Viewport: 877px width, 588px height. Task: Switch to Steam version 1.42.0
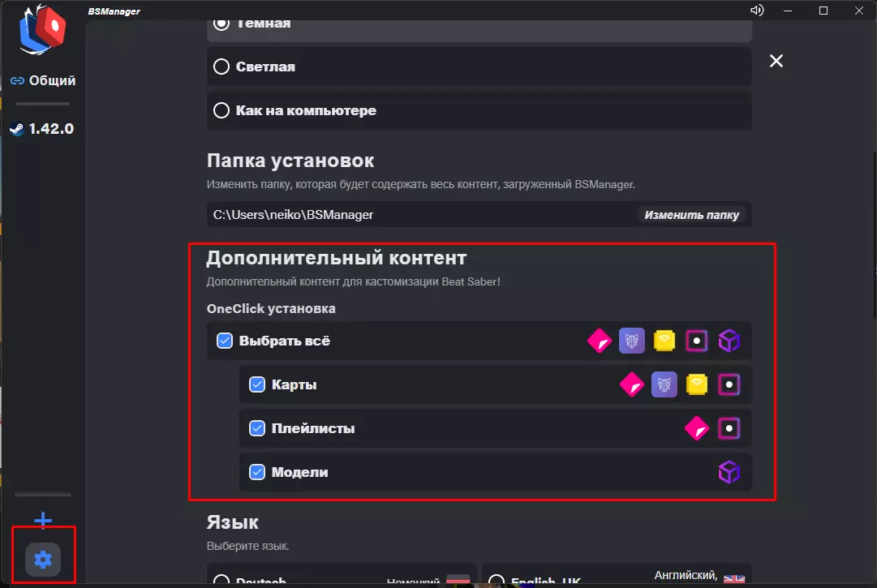click(43, 128)
